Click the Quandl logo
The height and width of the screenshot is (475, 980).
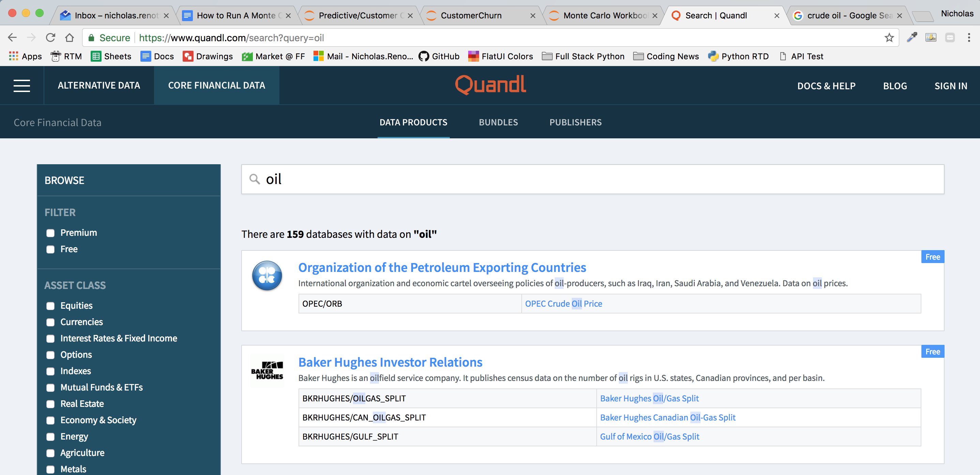(x=490, y=85)
